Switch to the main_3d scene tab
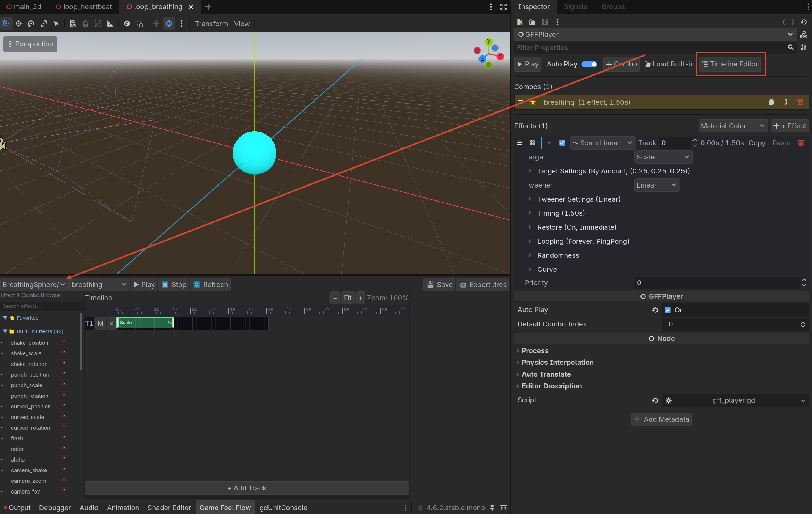The height and width of the screenshot is (514, 812). pos(24,7)
